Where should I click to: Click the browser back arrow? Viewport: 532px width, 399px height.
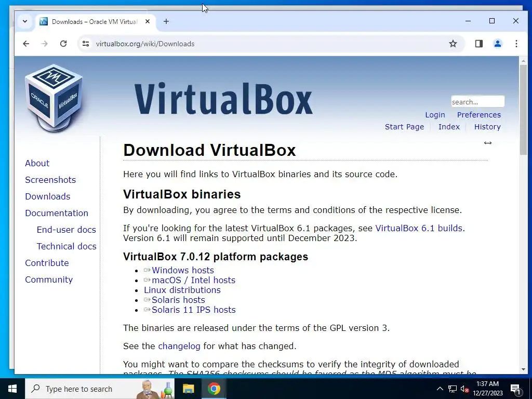coord(26,44)
